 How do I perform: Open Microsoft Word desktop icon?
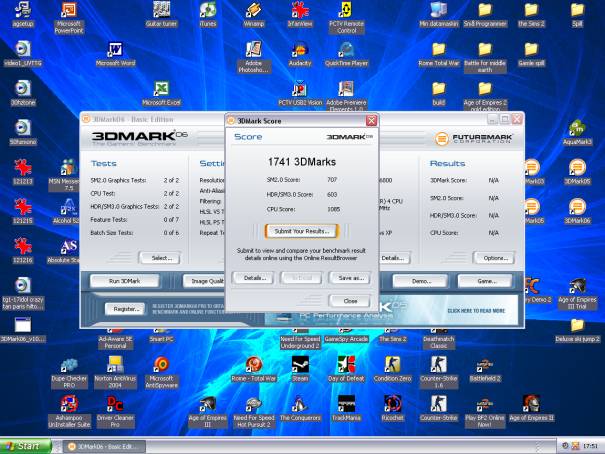tap(115, 54)
